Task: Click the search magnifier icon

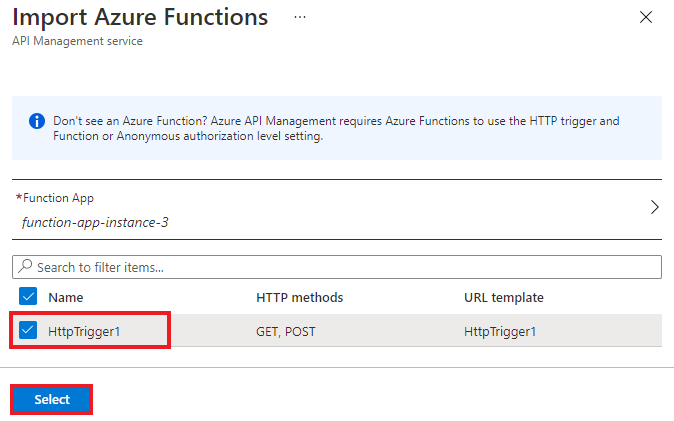Action: pos(25,266)
